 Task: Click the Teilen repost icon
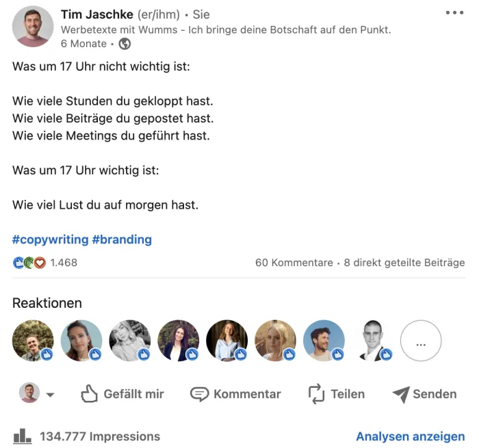click(x=316, y=394)
